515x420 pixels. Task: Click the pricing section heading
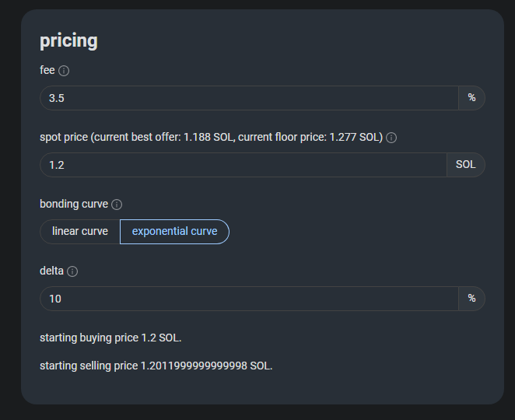[x=68, y=40]
